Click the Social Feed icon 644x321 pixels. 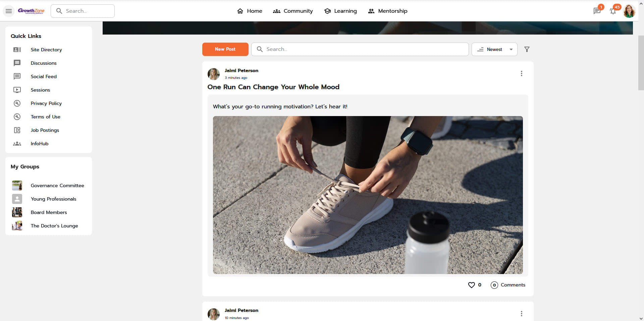point(17,76)
